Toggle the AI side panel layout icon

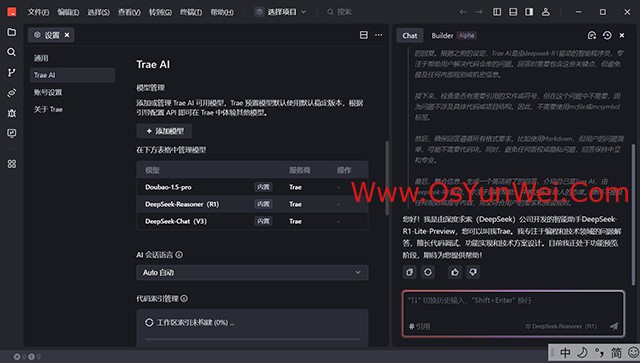click(x=529, y=12)
